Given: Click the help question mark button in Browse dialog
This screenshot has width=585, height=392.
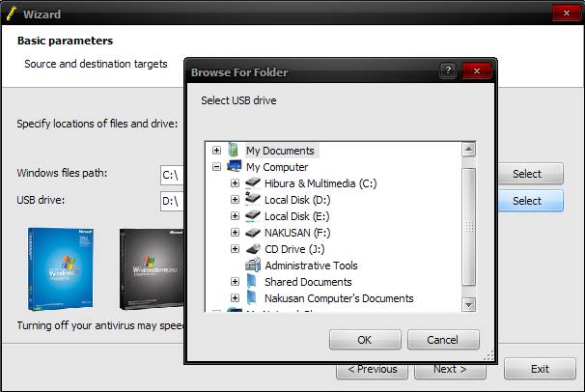Looking at the screenshot, I should (x=448, y=70).
